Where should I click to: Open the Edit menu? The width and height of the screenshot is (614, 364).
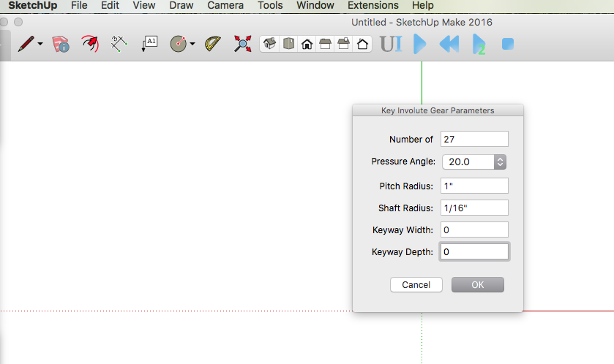(110, 5)
